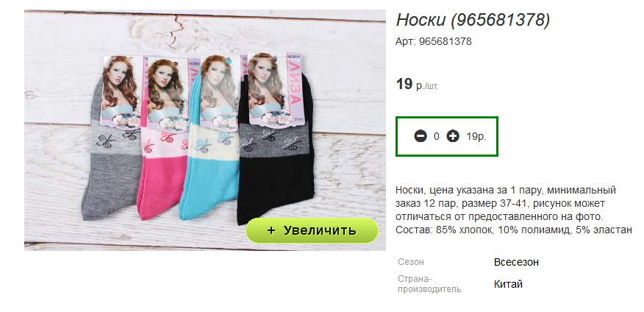This screenshot has height=312, width=644.
Task: Select the quantity value 0
Action: [x=436, y=136]
